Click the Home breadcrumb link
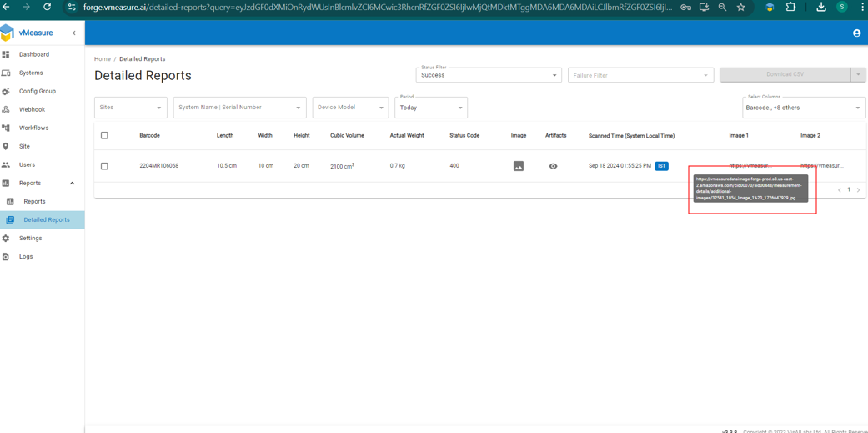Screen dimensions: 868x433 pyautogui.click(x=103, y=58)
